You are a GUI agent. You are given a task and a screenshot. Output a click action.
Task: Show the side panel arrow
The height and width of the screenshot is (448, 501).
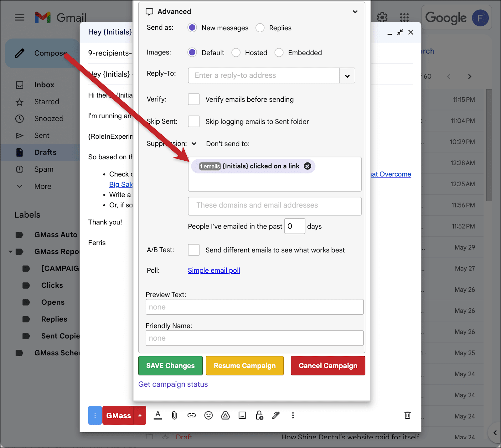(495, 433)
